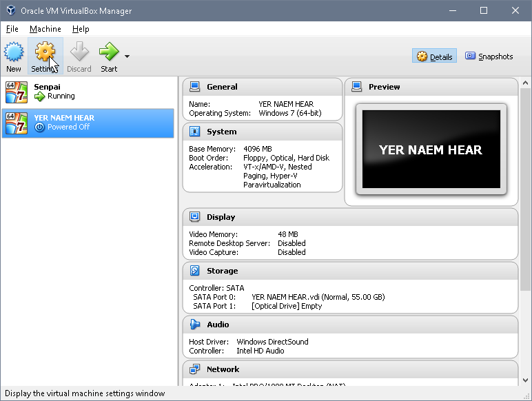532x401 pixels.
Task: Click the Controller: SATA label
Action: (216, 288)
